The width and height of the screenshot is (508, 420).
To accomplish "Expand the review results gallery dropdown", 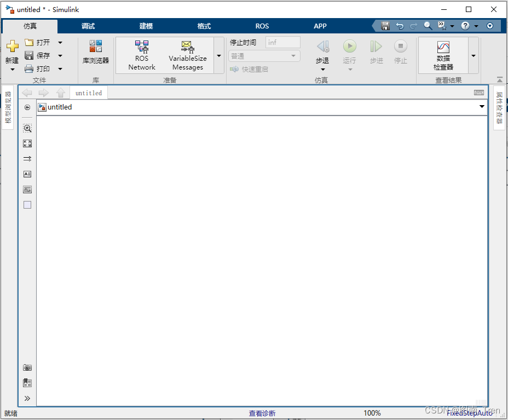I will click(x=474, y=56).
